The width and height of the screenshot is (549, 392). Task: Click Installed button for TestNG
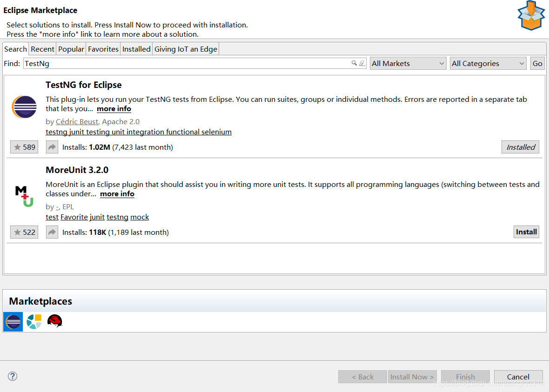tap(520, 147)
